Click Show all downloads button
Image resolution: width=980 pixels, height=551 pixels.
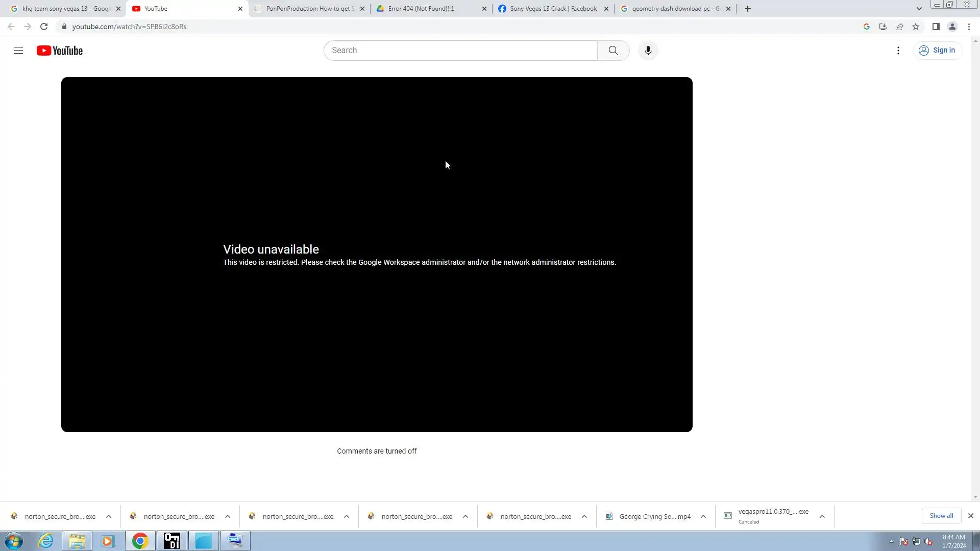click(941, 516)
